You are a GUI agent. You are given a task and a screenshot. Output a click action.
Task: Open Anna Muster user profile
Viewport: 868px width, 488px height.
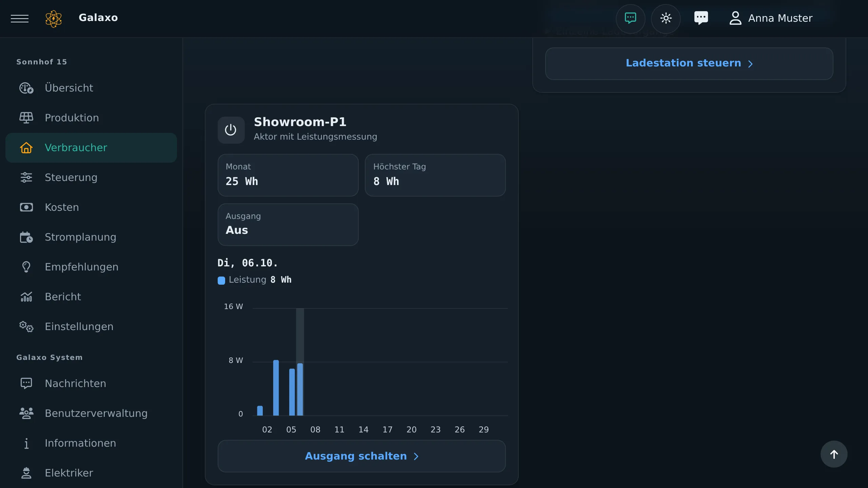(x=771, y=18)
